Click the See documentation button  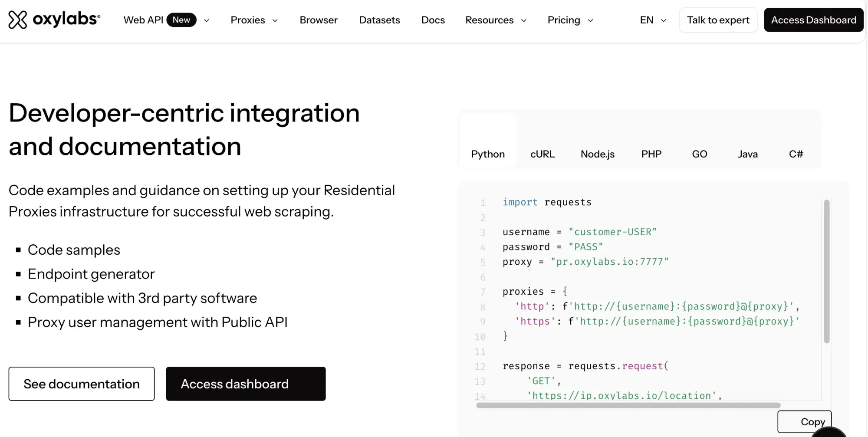pos(82,384)
